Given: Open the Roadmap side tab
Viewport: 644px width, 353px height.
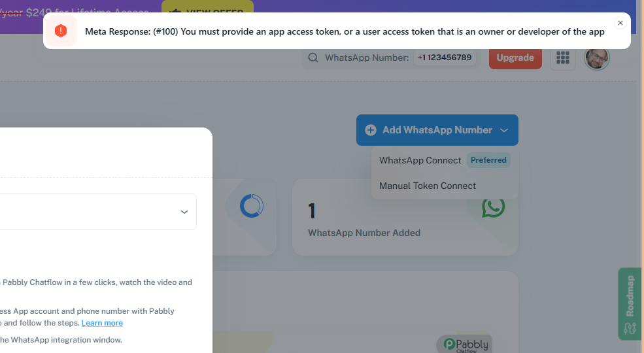Looking at the screenshot, I should point(630,304).
